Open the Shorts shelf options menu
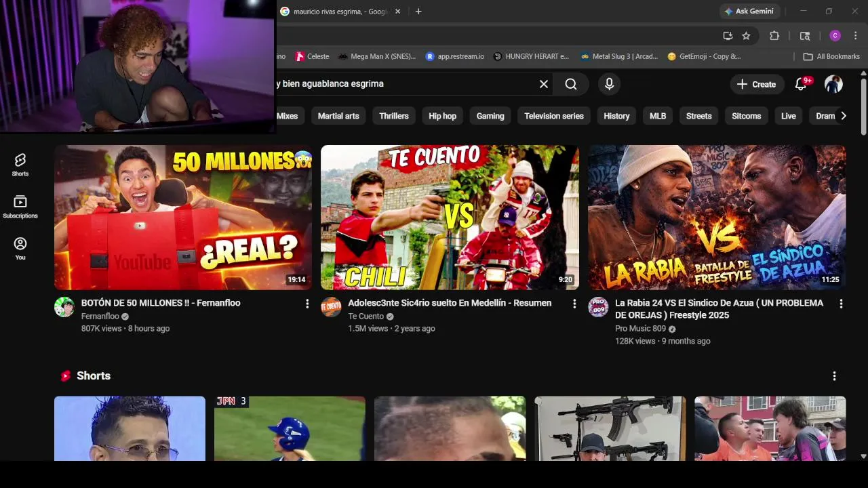 pos(834,375)
